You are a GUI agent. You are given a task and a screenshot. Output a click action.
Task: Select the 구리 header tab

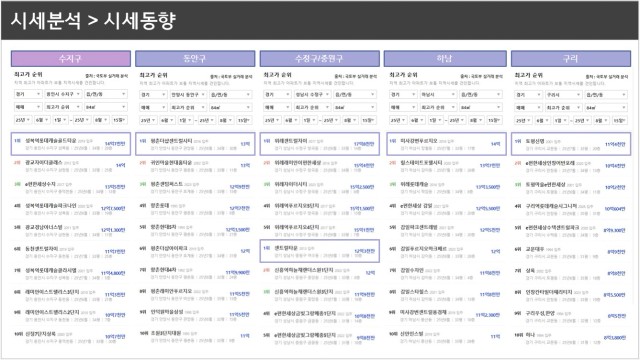point(571,58)
